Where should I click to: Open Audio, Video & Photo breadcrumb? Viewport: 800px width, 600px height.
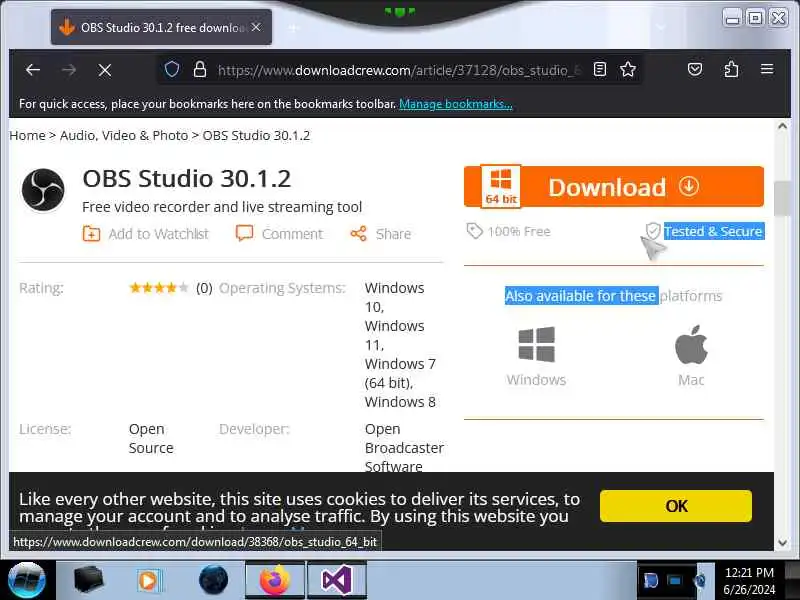[124, 136]
